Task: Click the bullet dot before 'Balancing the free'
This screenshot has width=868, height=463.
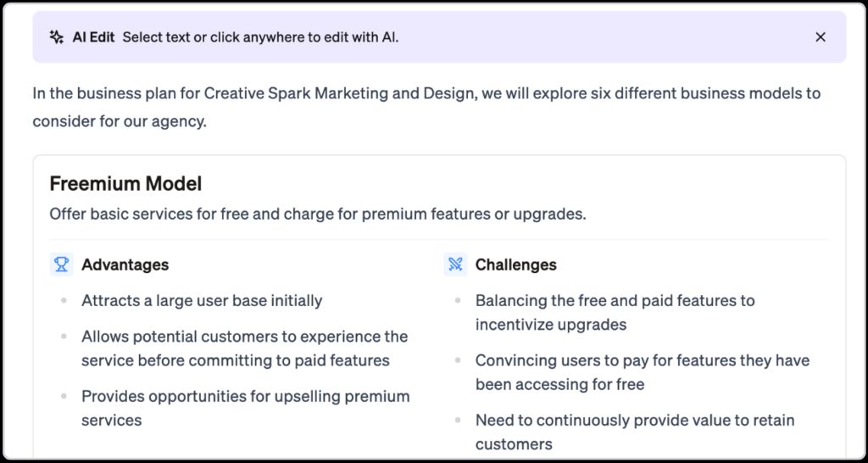Action: click(458, 301)
